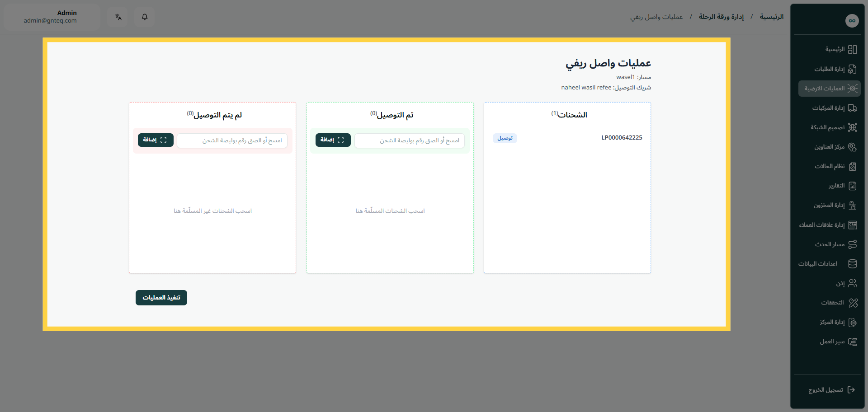Click لم يتم التوصيل column header
The height and width of the screenshot is (412, 868).
[214, 115]
